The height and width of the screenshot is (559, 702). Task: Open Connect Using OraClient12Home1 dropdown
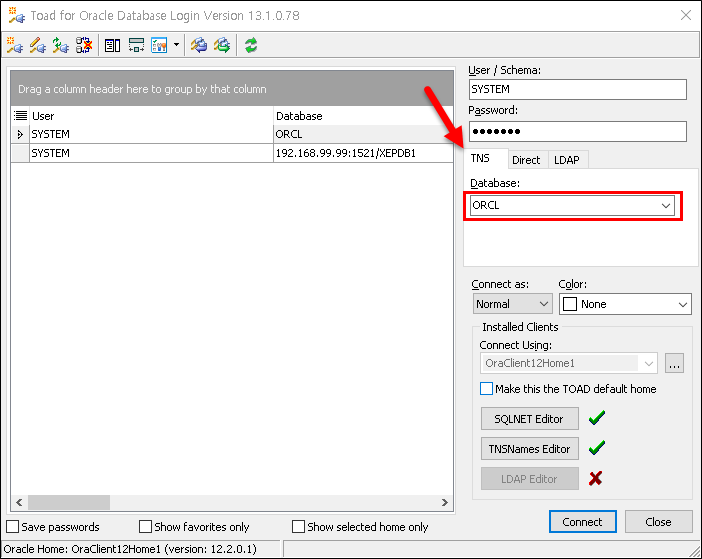[x=649, y=363]
